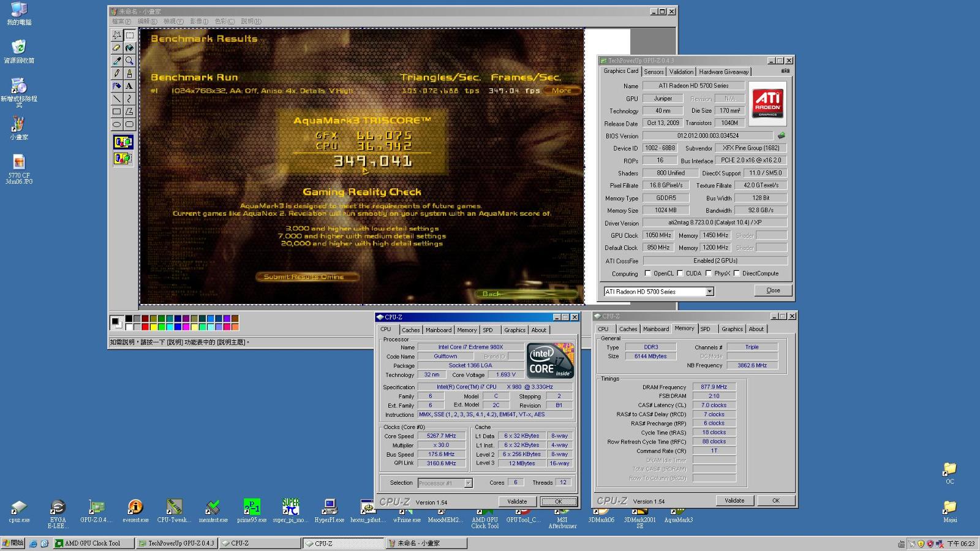Open SPD tab in right CPU-Z window
Screen dimensions: 980x551
coord(706,329)
